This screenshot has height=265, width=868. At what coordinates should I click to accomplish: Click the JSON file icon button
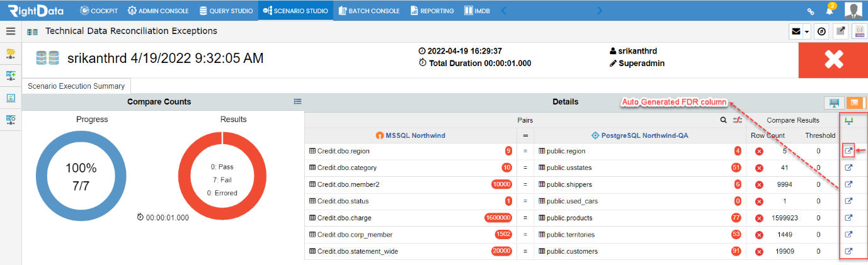pyautogui.click(x=859, y=31)
